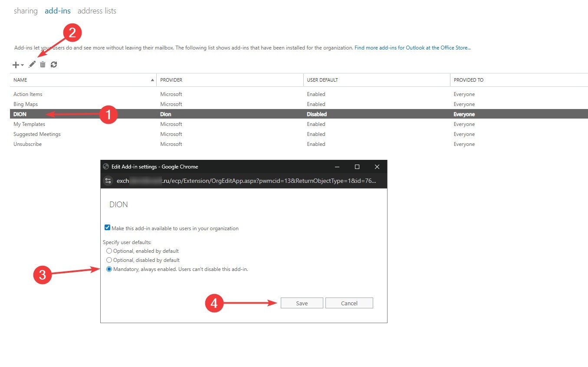
Task: Open Find more add-ins at Office Store link
Action: [412, 48]
